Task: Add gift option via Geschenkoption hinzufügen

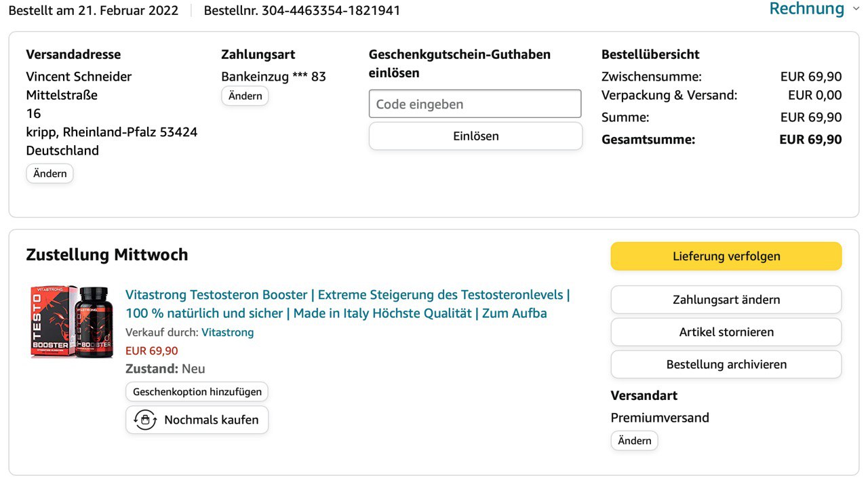Action: click(197, 392)
